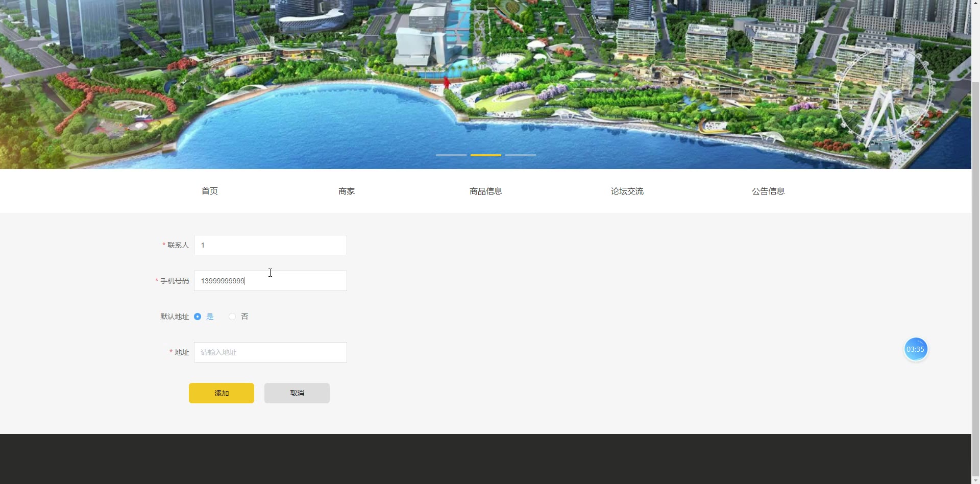Viewport: 980px width, 484px height.
Task: Click scrollbar down arrow
Action: (975, 479)
